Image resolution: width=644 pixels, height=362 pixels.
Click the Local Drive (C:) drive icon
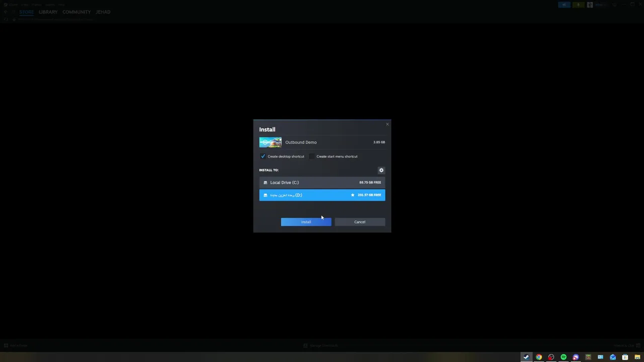(x=265, y=183)
